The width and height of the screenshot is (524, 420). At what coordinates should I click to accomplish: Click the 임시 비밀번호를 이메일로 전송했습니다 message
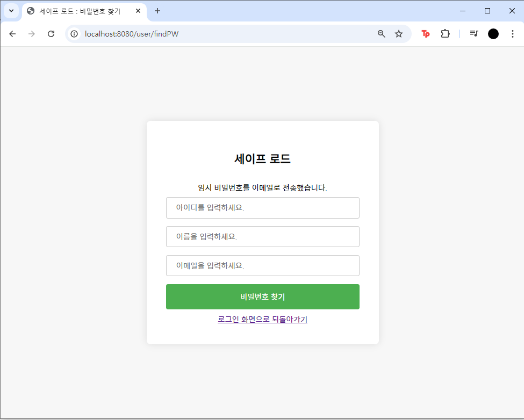262,187
